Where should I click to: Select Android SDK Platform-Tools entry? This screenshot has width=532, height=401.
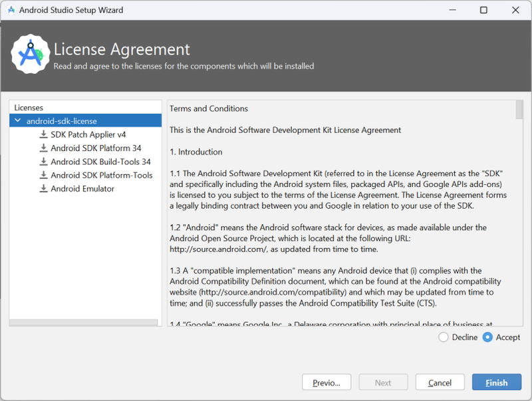[102, 175]
